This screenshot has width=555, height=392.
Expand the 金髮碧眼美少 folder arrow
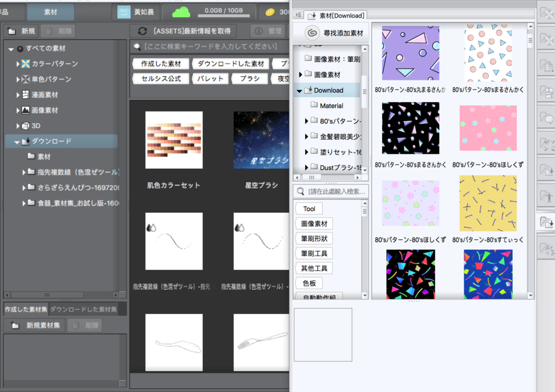pyautogui.click(x=307, y=136)
